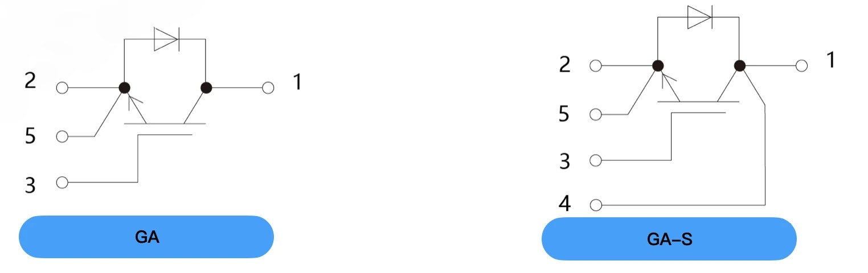Screen dimensions: 868x273
Task: Click left junction dot in GA-S diagram
Action: (658, 66)
